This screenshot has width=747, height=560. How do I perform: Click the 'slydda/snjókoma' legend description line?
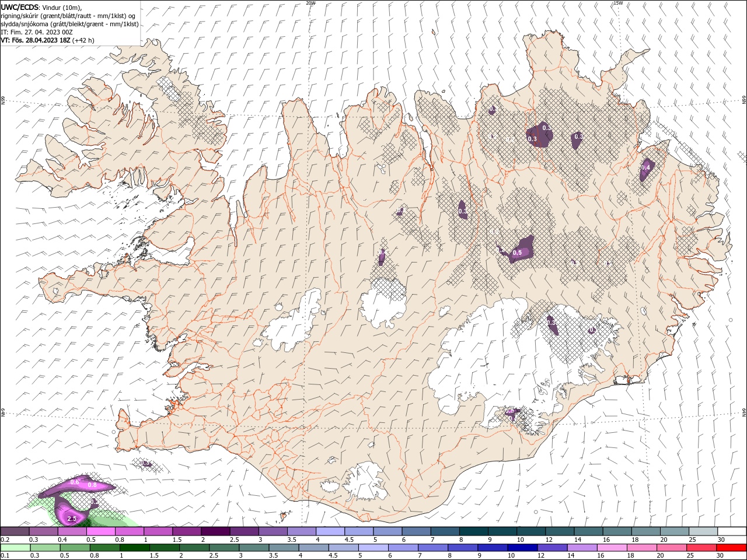coord(69,24)
